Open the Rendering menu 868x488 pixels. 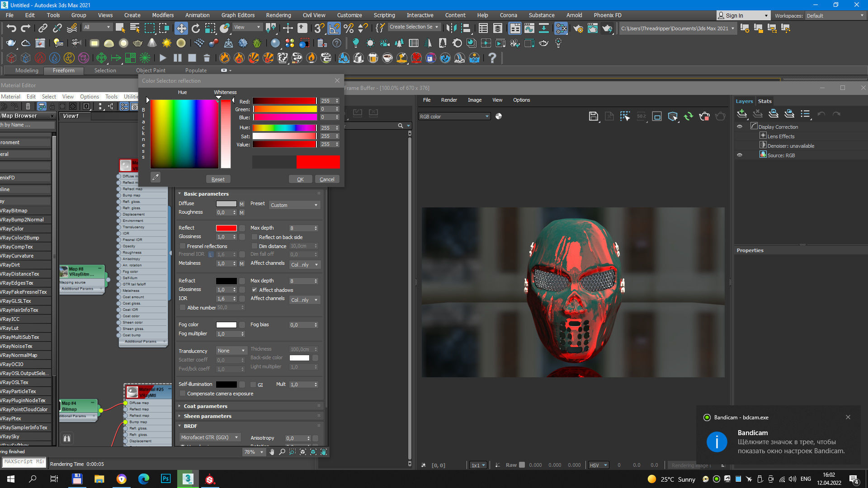(x=278, y=15)
